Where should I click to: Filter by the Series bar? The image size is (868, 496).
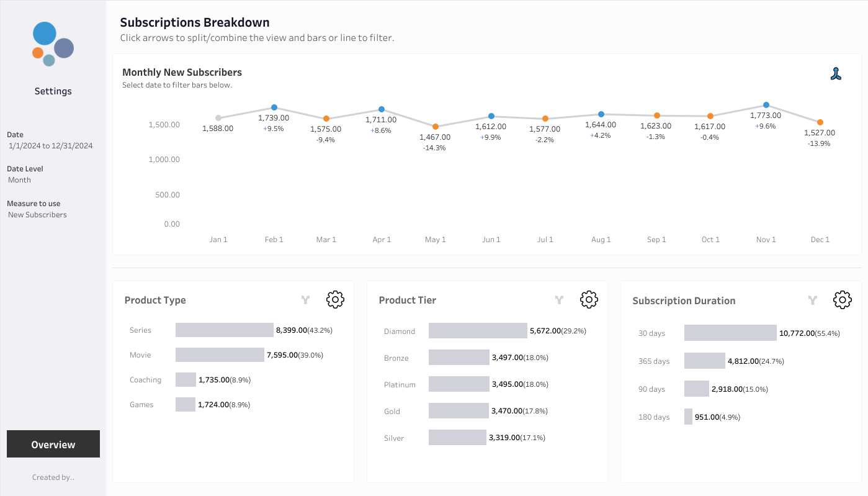tap(225, 330)
